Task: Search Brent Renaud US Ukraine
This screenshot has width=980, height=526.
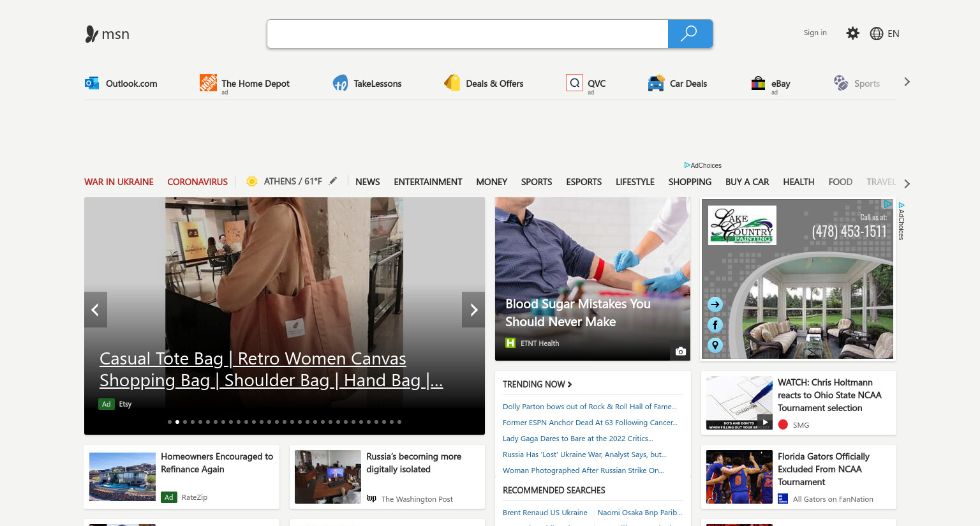Action: pos(545,513)
